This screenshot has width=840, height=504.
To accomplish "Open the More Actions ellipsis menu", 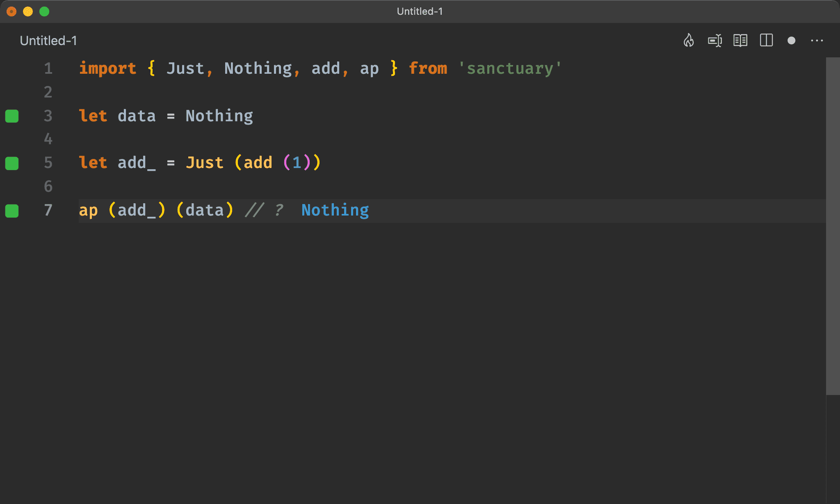I will [817, 41].
